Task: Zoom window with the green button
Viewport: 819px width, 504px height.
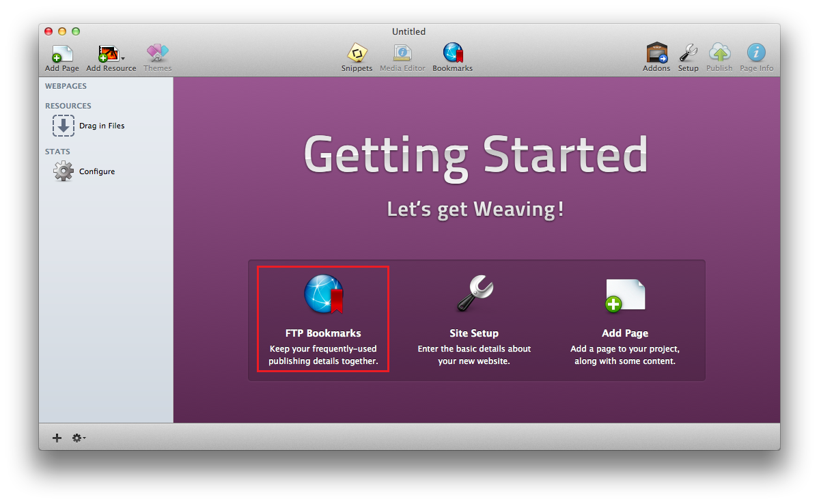Action: pos(76,31)
